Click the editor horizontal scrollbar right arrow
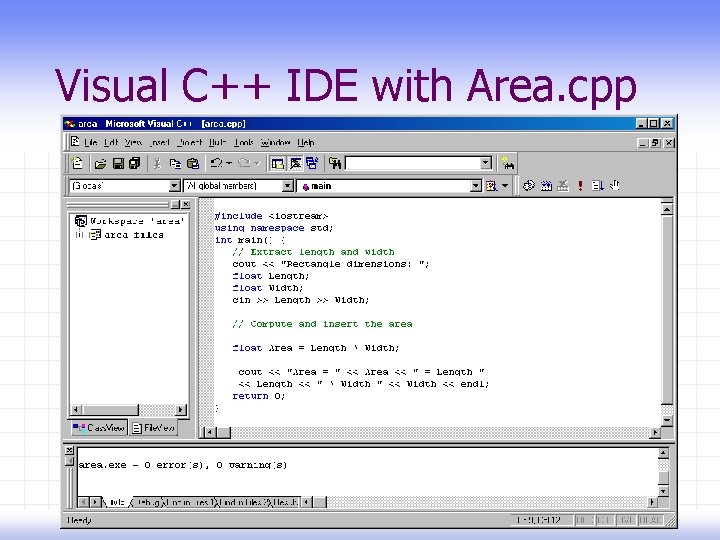Viewport: 720px width, 540px height. [655, 432]
